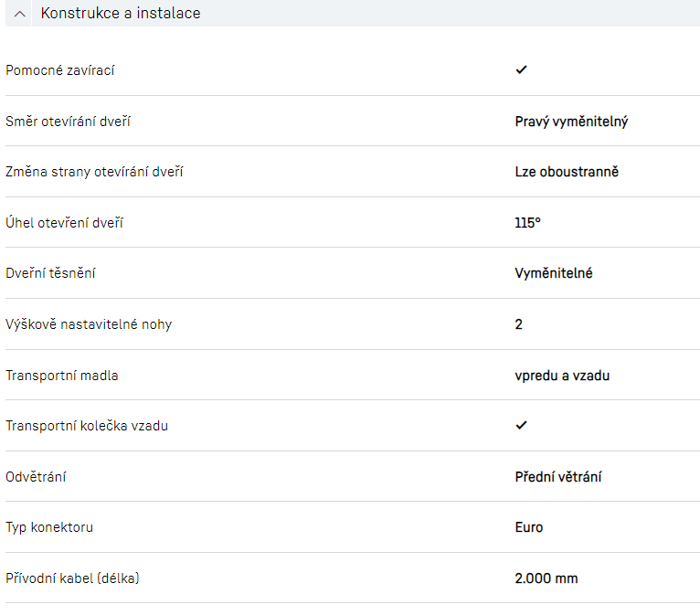Viewport: 700px width, 615px height.
Task: Click the 2.000 mm cable length value
Action: [x=546, y=578]
